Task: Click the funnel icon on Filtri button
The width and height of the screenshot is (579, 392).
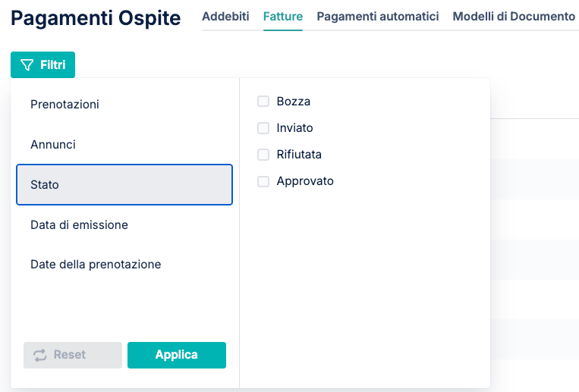Action: (x=27, y=65)
